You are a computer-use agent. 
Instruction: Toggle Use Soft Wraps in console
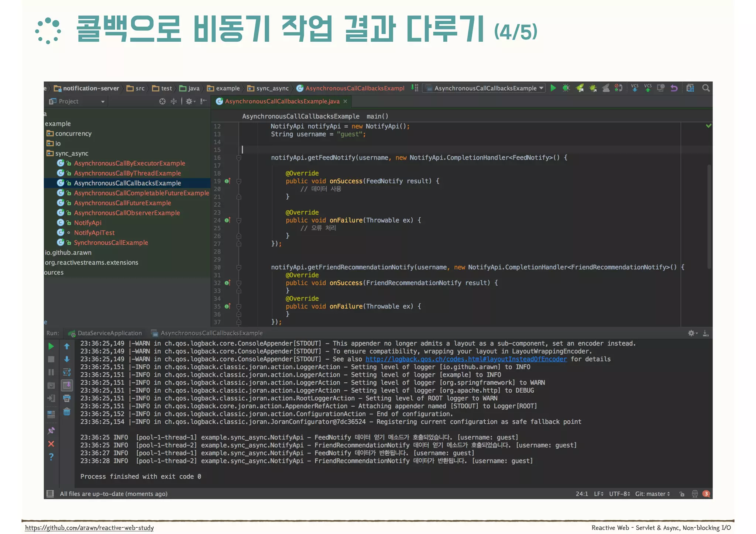tap(67, 372)
